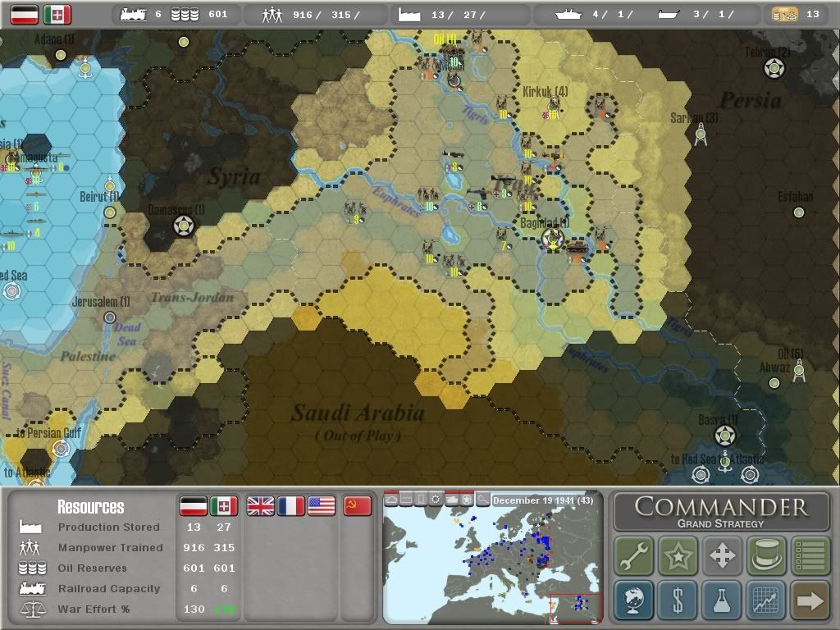This screenshot has width=840, height=630.
Task: Open the repair wrench command button
Action: click(x=634, y=555)
